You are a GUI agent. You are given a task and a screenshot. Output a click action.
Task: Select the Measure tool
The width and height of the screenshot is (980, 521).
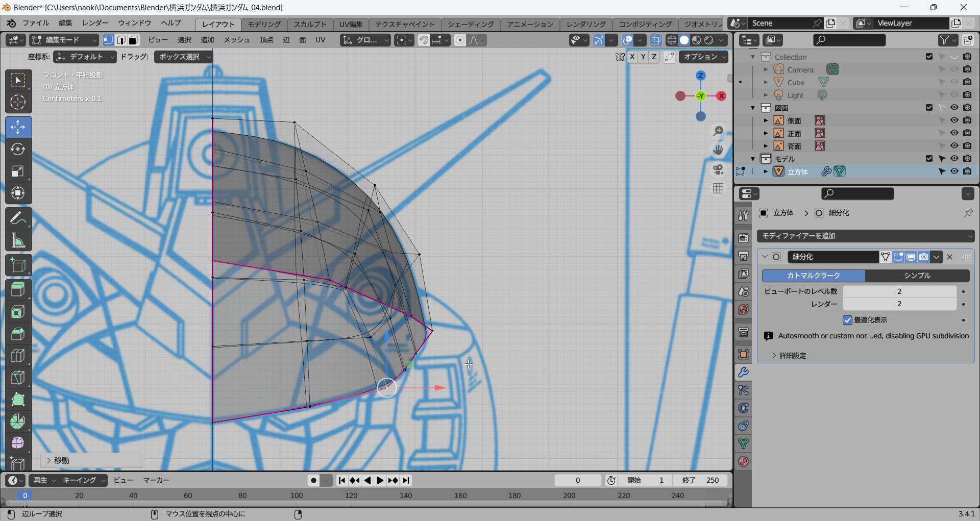tap(18, 240)
